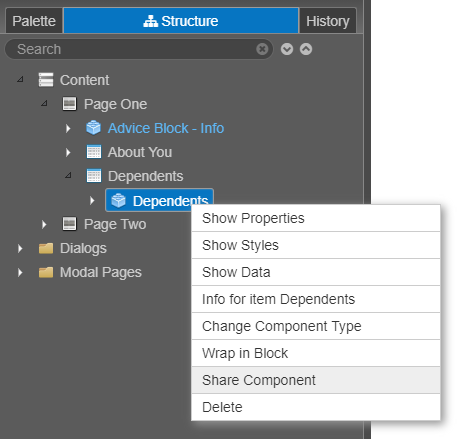
Task: Switch to the Palette tab
Action: (x=34, y=21)
